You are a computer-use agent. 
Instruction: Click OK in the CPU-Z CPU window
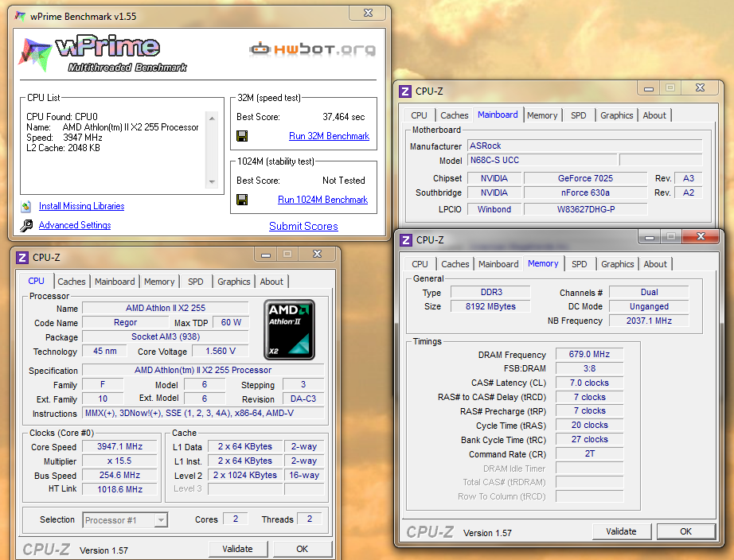(x=303, y=549)
